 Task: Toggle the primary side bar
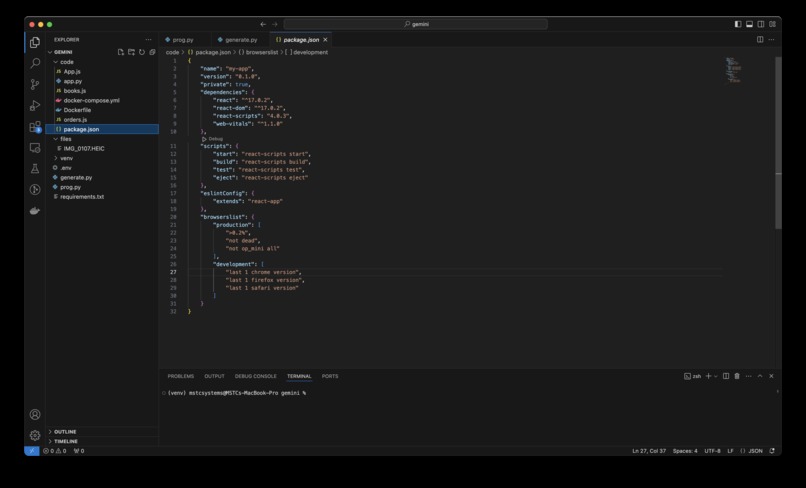pos(738,24)
